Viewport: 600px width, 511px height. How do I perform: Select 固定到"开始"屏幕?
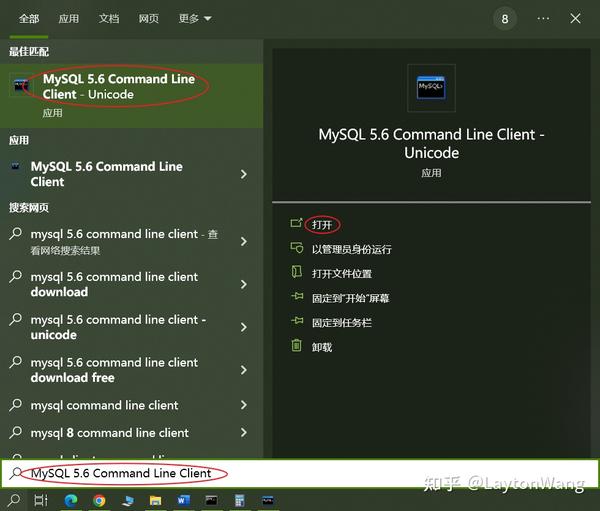[351, 299]
